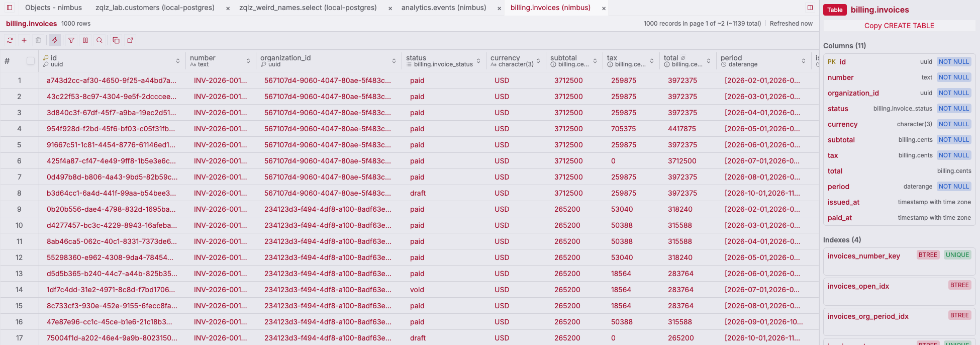Select the billing.invoices (nimbus) tab
Image resolution: width=980 pixels, height=345 pixels.
tap(550, 8)
